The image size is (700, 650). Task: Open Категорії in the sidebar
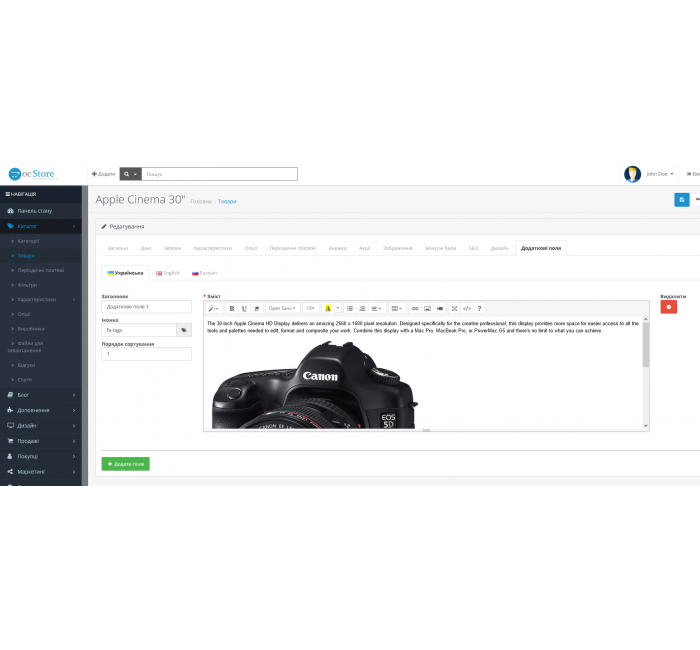41,241
